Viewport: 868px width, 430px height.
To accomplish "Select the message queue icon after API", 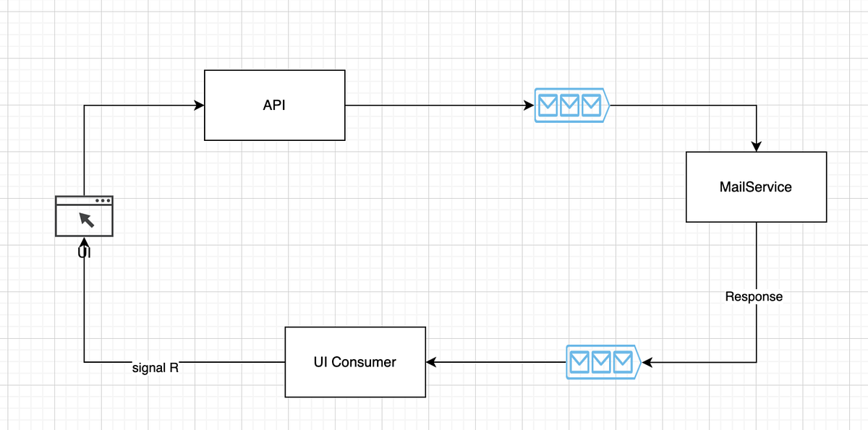I will pyautogui.click(x=571, y=106).
